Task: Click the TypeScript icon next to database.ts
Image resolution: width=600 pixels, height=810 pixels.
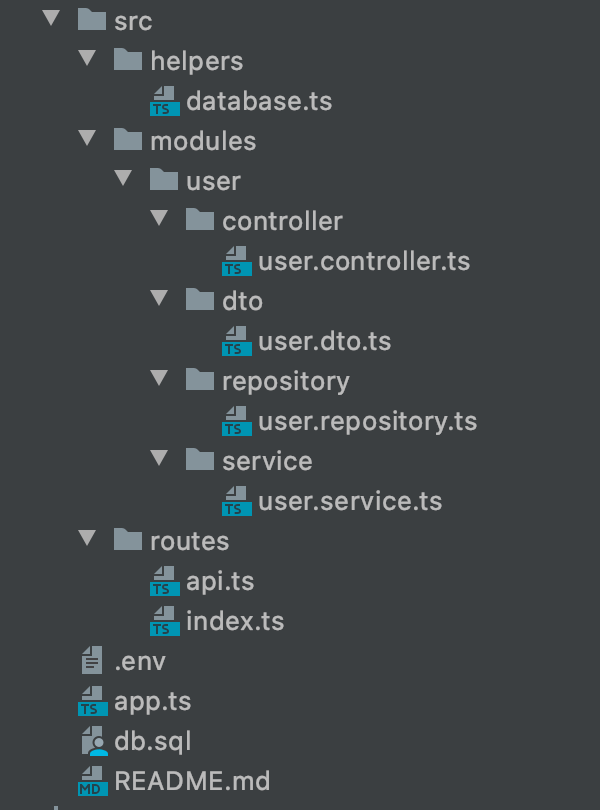Action: tap(164, 100)
